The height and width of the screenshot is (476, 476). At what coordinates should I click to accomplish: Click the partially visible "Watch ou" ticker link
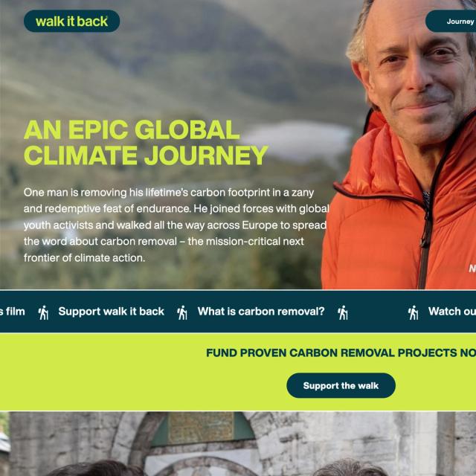click(x=452, y=311)
